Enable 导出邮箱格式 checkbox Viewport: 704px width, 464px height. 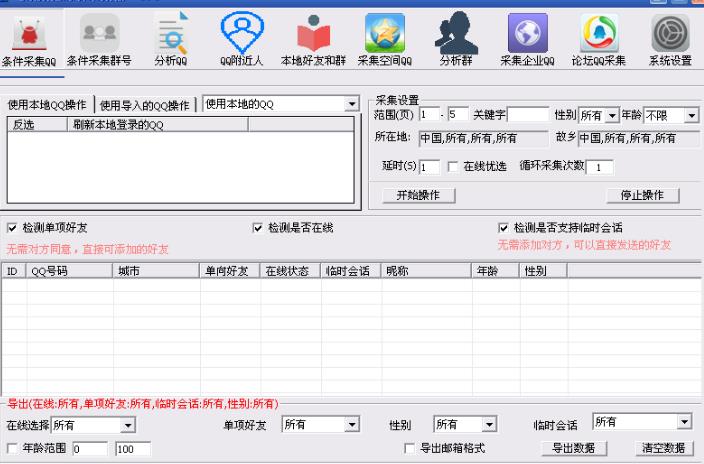click(x=409, y=448)
